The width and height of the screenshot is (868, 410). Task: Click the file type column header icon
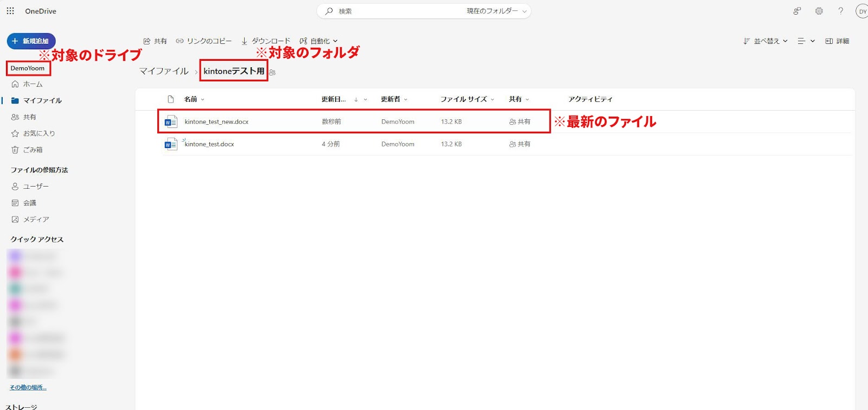171,99
